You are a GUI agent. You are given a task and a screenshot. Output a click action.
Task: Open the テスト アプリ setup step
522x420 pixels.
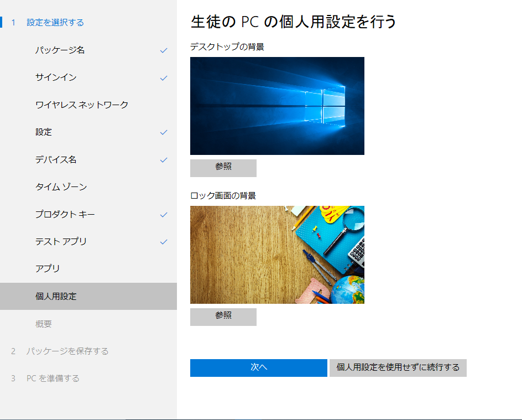61,242
